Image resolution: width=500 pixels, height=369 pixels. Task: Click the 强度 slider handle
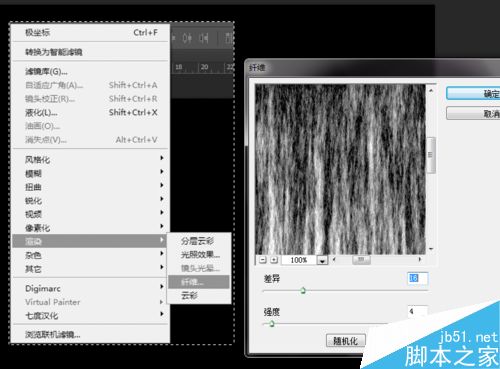click(x=272, y=323)
